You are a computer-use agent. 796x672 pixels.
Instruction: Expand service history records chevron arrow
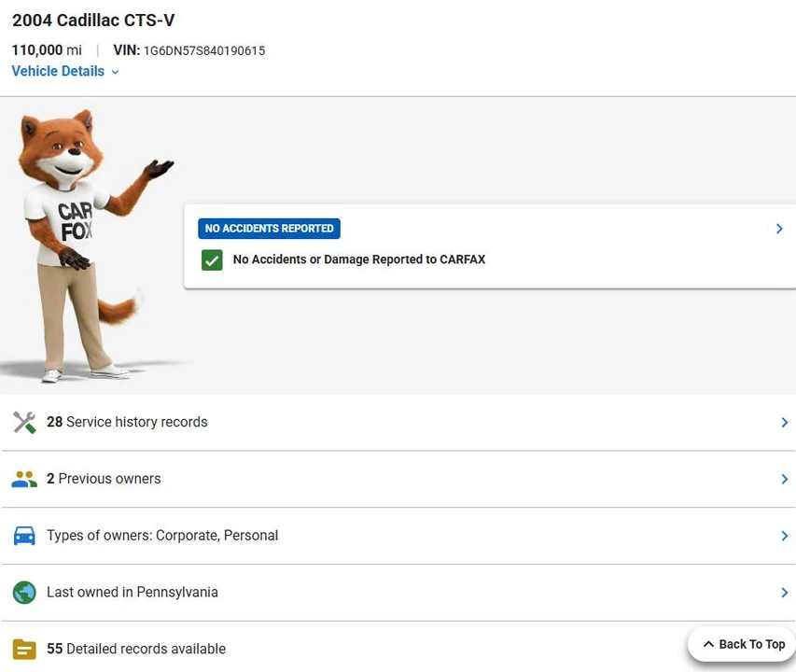click(784, 422)
